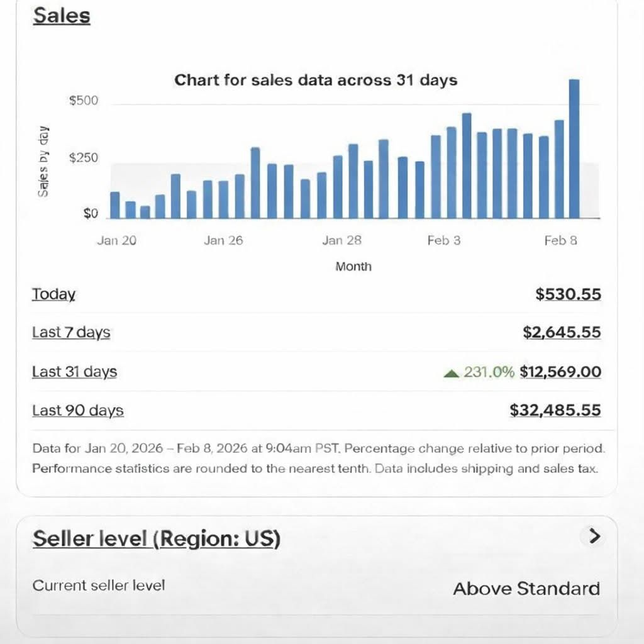Expand Seller level chevron arrow

coord(594,536)
